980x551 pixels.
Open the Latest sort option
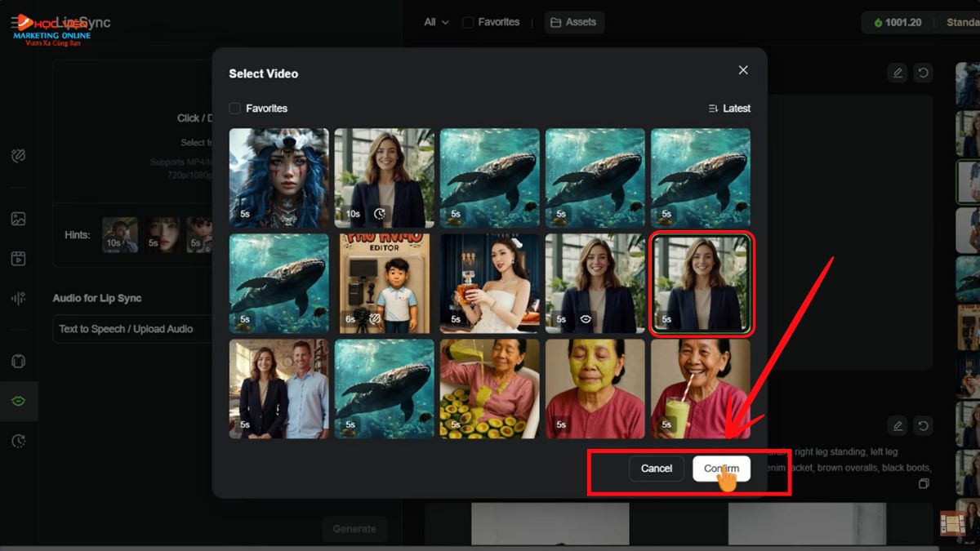pos(729,109)
